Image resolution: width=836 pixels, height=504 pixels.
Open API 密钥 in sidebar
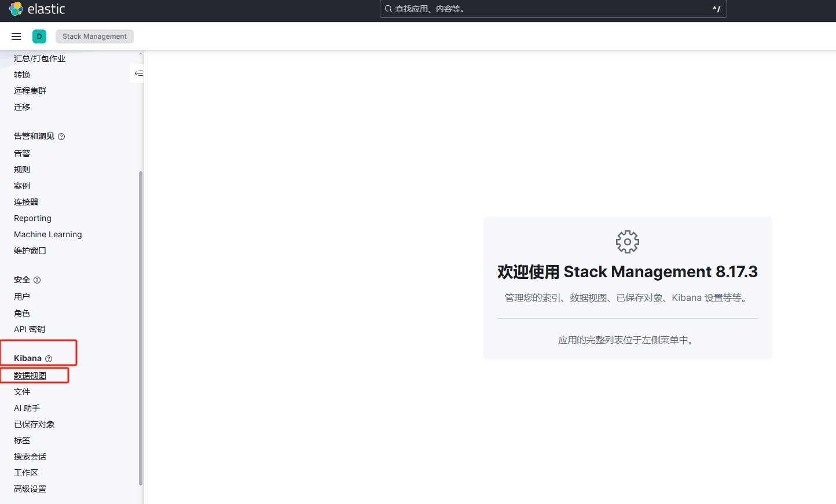click(30, 329)
